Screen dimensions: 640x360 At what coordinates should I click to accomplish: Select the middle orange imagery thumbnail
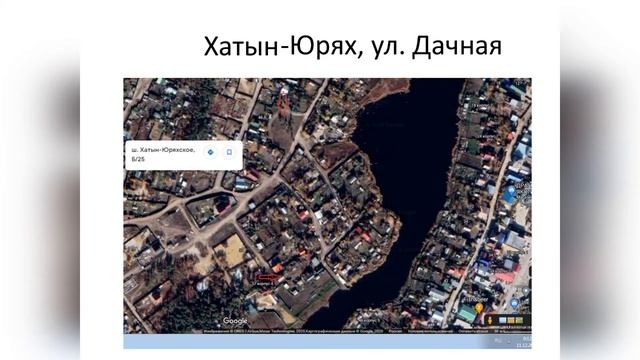[x=511, y=320]
